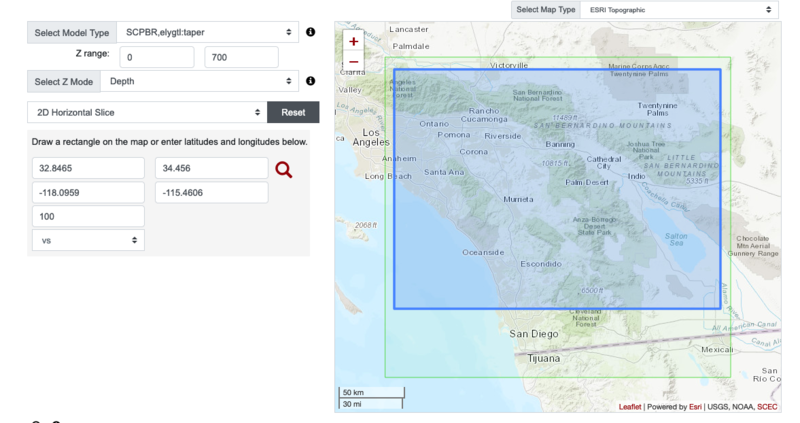Image resolution: width=800 pixels, height=423 pixels.
Task: Click the Z range label
Action: click(x=92, y=53)
